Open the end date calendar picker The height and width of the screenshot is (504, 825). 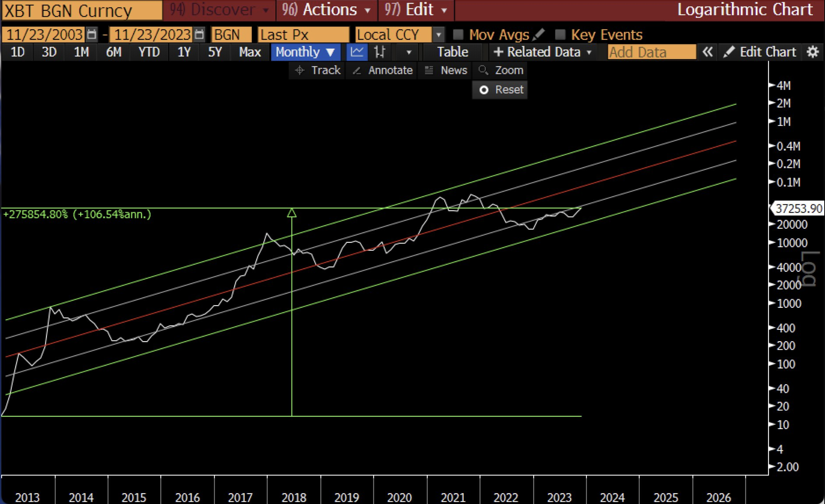coord(199,35)
